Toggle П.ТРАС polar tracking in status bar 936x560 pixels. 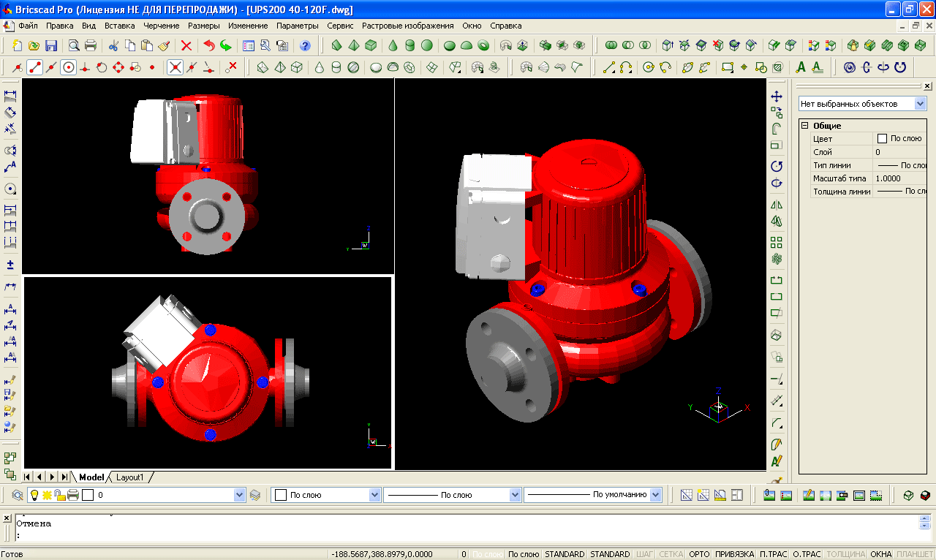774,554
